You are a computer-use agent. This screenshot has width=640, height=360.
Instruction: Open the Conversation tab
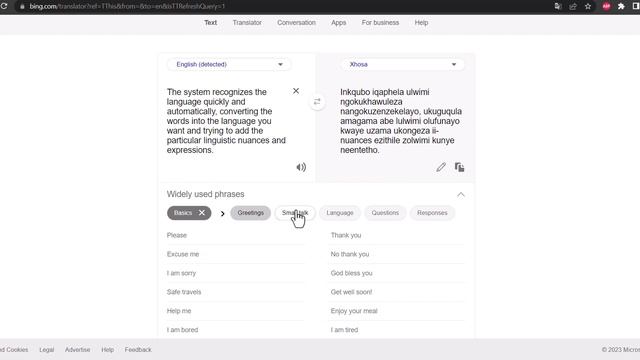point(296,23)
